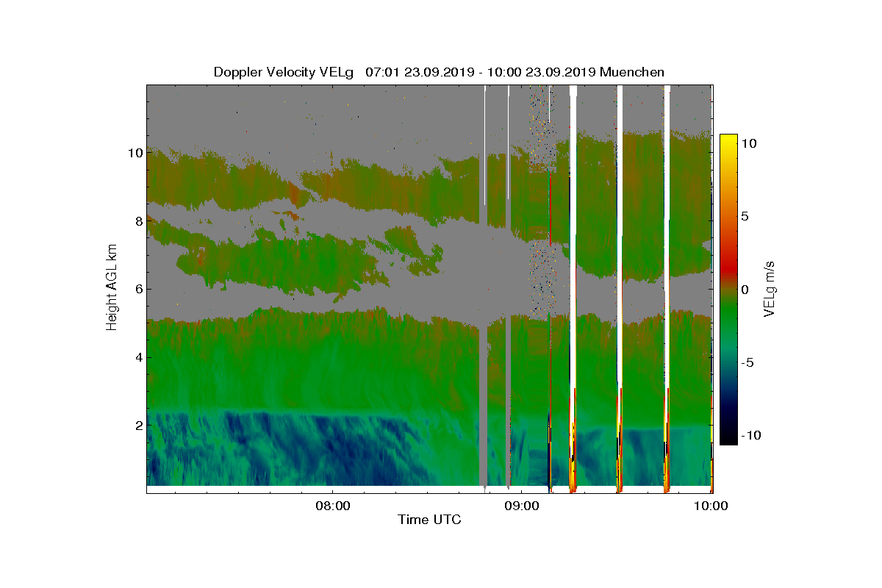Pick the yellow top of the colorbar
Viewport: 882px width, 588px height.
(x=728, y=140)
